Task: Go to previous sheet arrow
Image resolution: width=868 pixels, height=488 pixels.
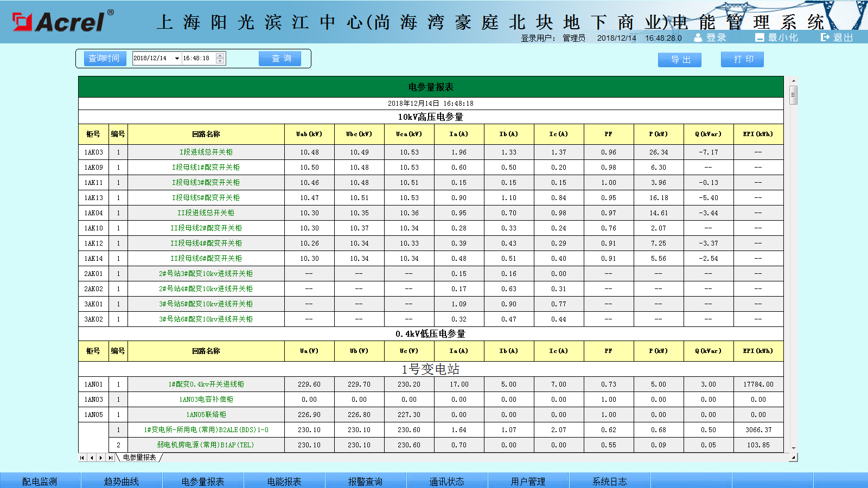Action: tap(92, 458)
